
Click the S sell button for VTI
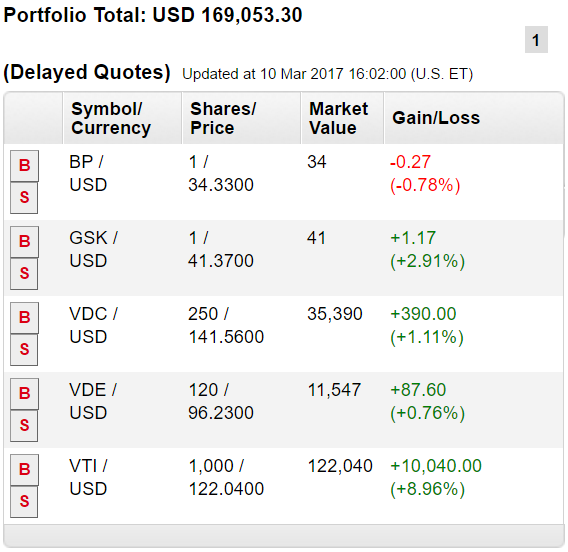click(x=24, y=502)
